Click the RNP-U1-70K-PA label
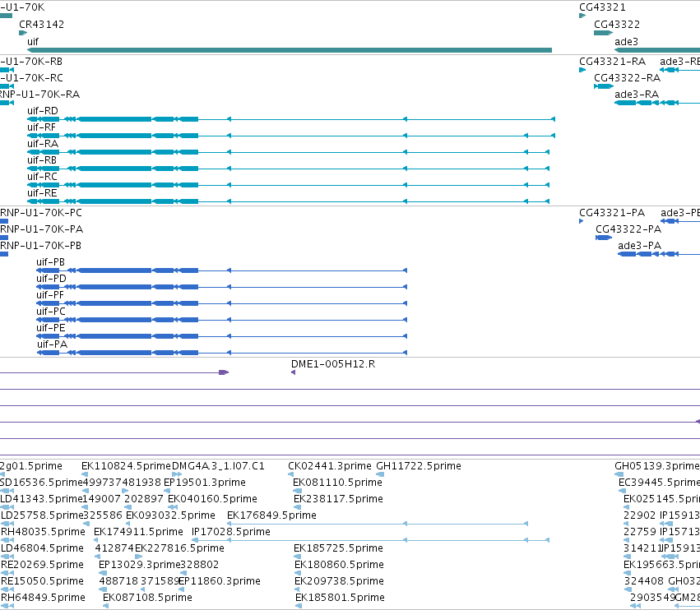This screenshot has height=610, width=700. pyautogui.click(x=41, y=229)
